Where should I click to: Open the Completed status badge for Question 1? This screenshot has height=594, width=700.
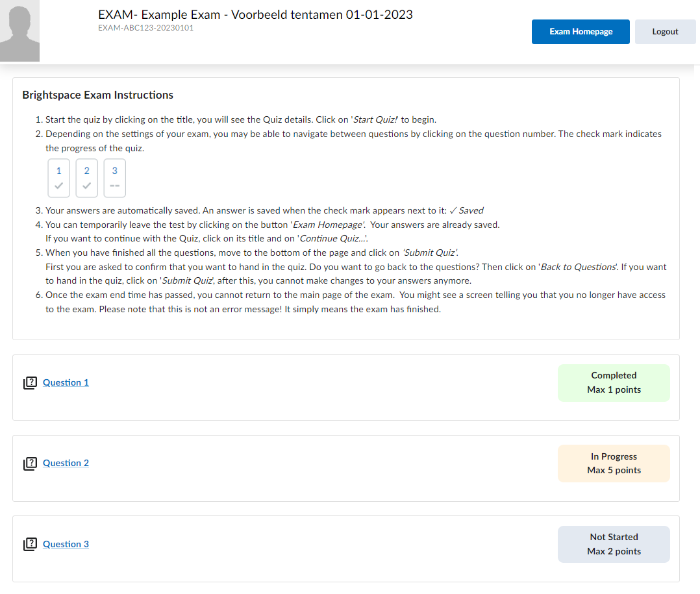click(x=613, y=382)
